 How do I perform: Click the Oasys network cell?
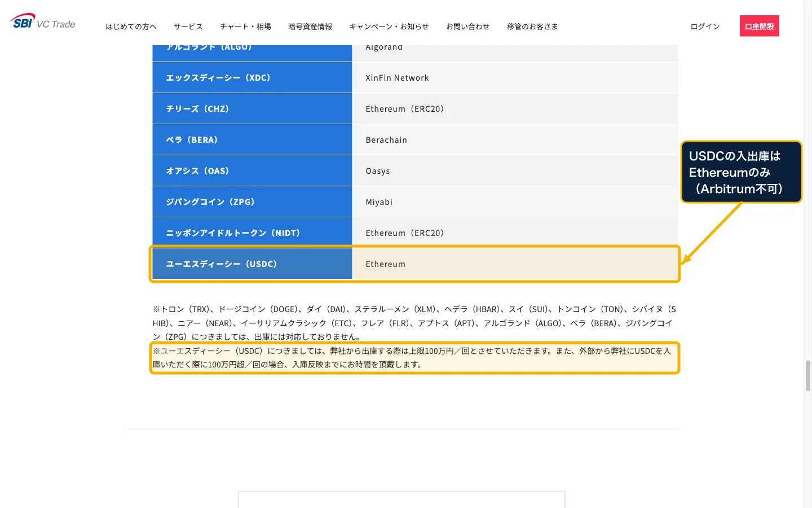[515, 170]
